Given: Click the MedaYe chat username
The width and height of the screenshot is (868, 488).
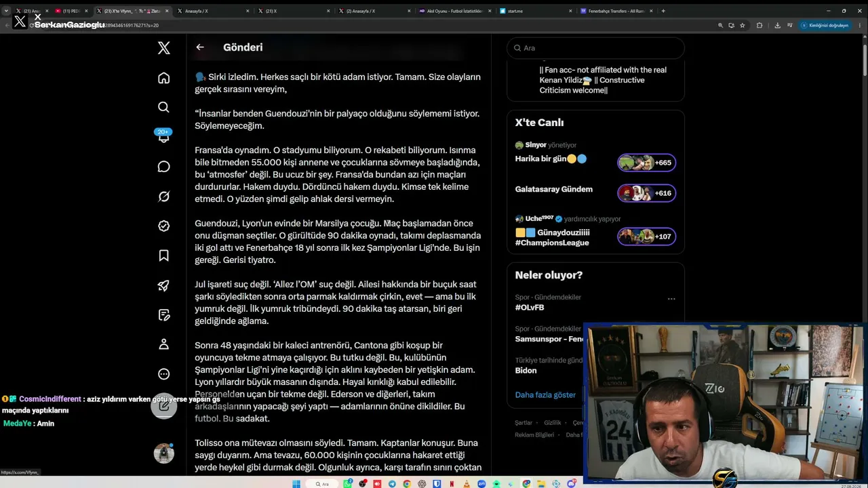Looking at the screenshot, I should 18,424.
